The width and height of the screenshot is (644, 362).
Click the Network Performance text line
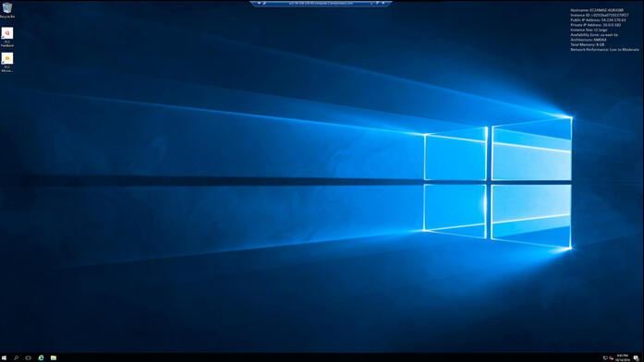[604, 50]
